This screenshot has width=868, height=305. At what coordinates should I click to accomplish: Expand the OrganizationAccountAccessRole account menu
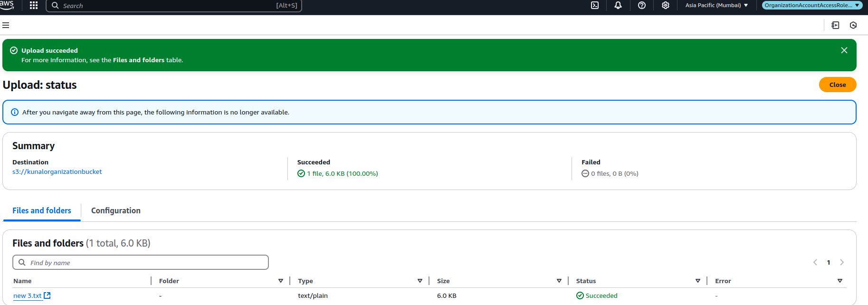pos(812,5)
